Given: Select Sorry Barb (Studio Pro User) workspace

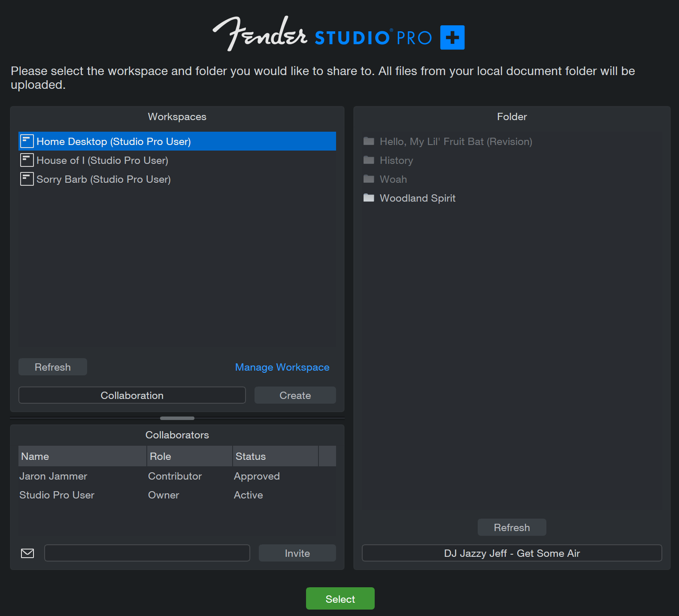Looking at the screenshot, I should (x=177, y=179).
